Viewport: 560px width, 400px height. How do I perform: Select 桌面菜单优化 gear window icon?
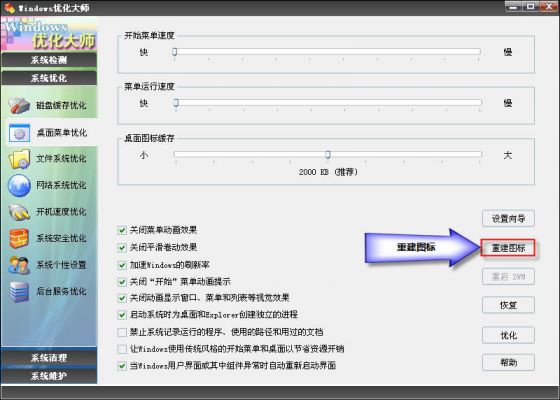pos(19,133)
